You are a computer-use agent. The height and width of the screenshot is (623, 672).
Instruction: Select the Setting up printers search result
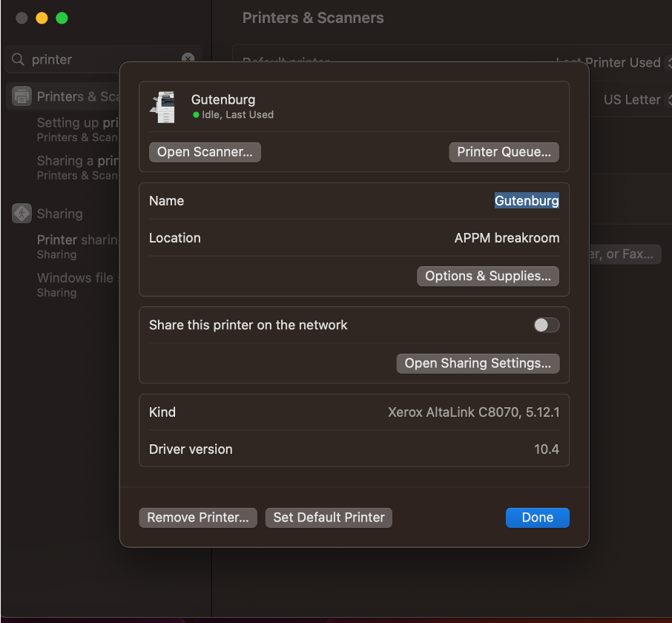click(77, 129)
